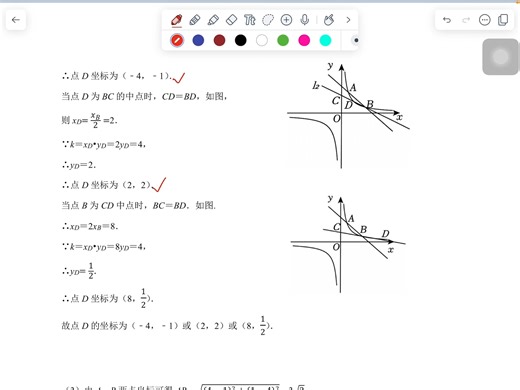Toggle the finger touch drawing mode

tap(329, 20)
